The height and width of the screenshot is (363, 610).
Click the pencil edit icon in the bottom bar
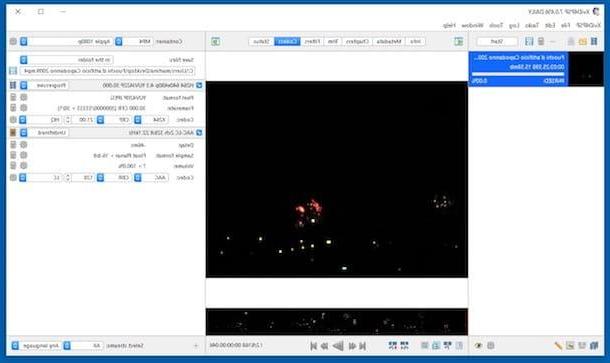[x=558, y=345]
